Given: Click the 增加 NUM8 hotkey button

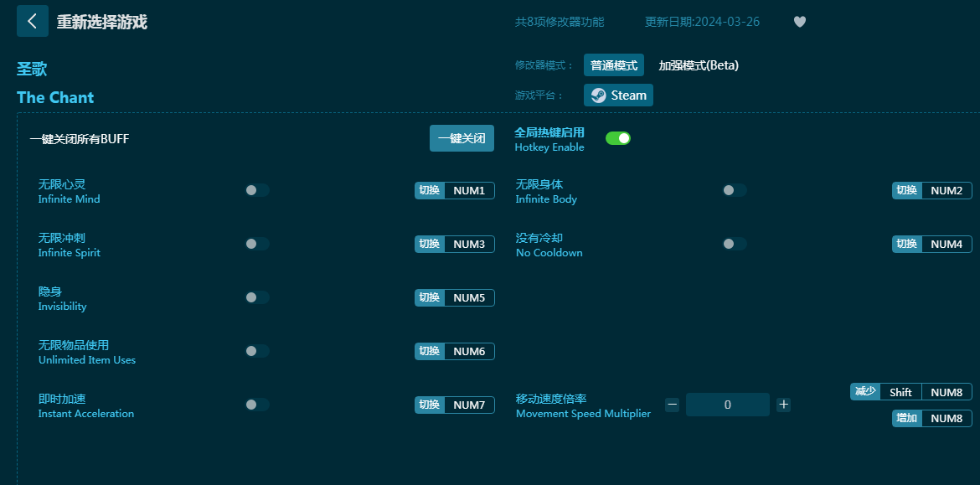Looking at the screenshot, I should (932, 419).
